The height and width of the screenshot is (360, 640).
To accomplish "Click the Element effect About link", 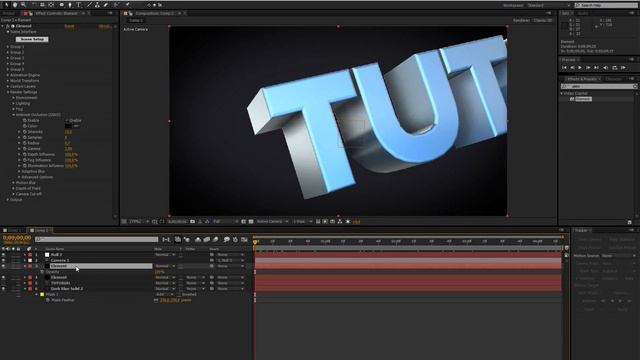I will (104, 26).
